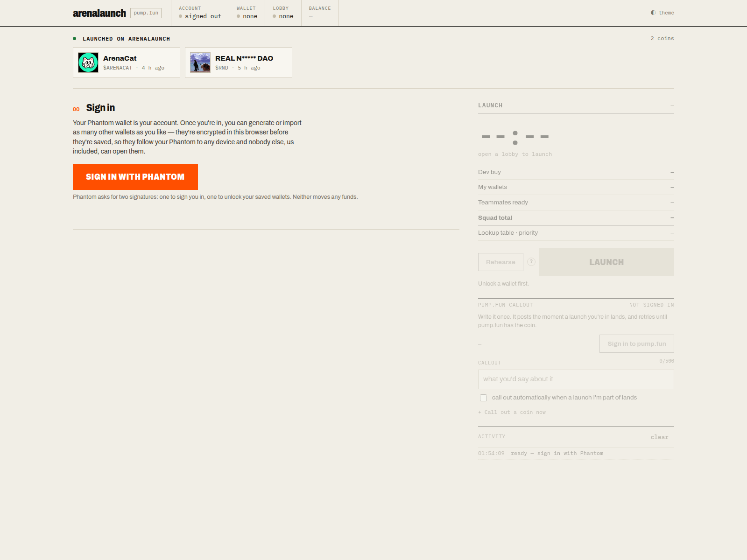This screenshot has height=560, width=747.
Task: Collapse the Launch panel dash toggle
Action: [672, 105]
